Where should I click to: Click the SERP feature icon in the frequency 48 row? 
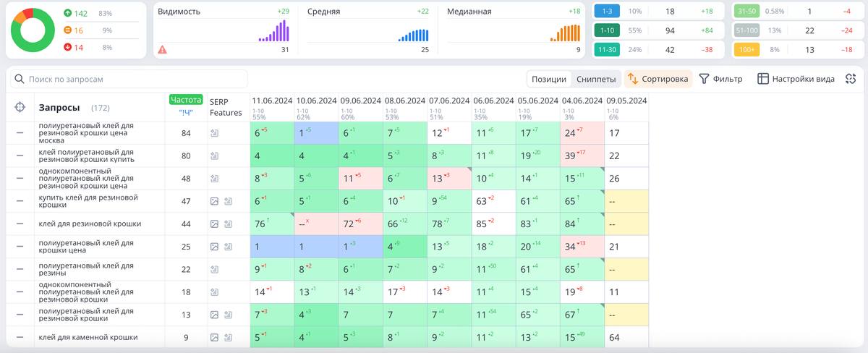[x=214, y=179]
